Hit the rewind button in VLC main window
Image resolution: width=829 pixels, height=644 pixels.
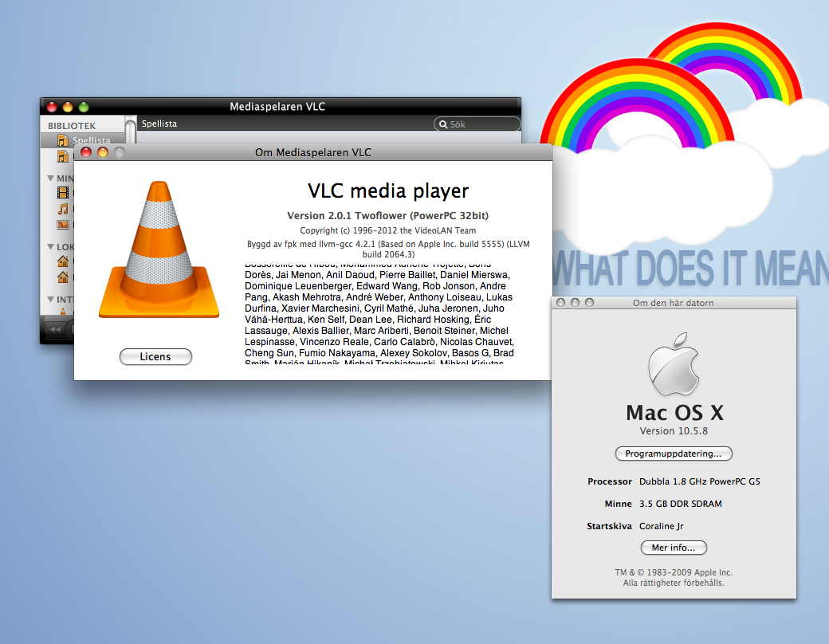[56, 329]
